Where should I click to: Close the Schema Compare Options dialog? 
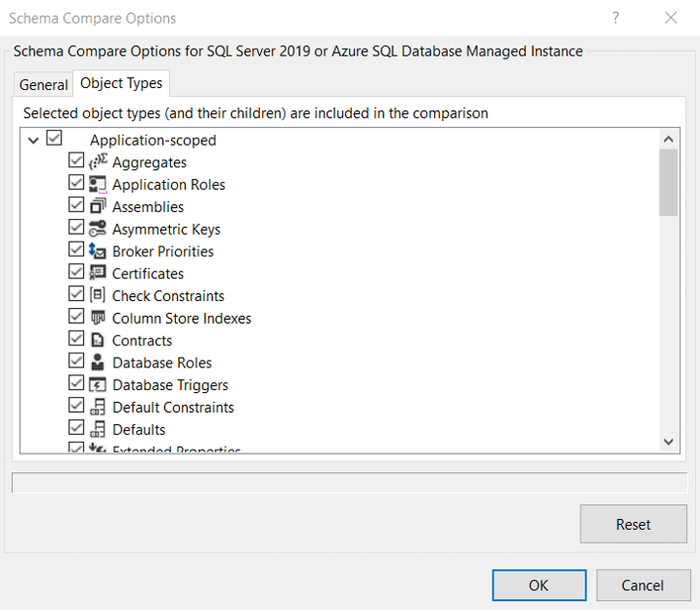[671, 18]
